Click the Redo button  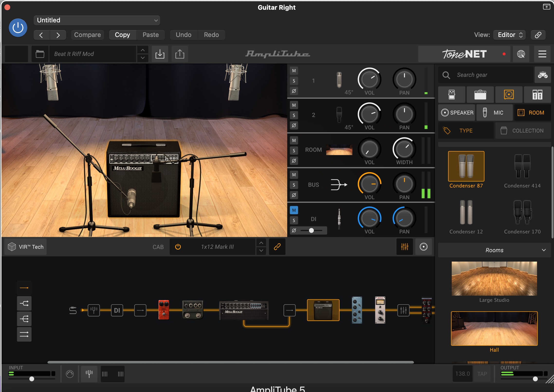[211, 35]
